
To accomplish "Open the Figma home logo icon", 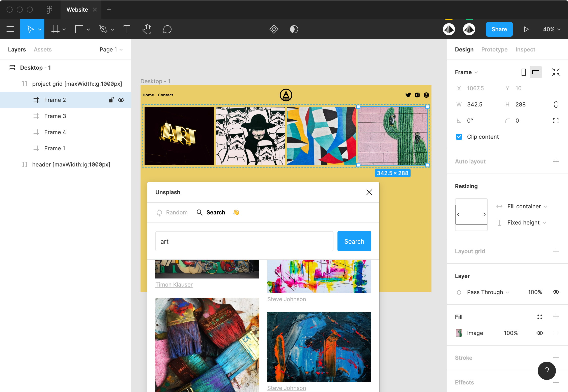I will pos(49,10).
